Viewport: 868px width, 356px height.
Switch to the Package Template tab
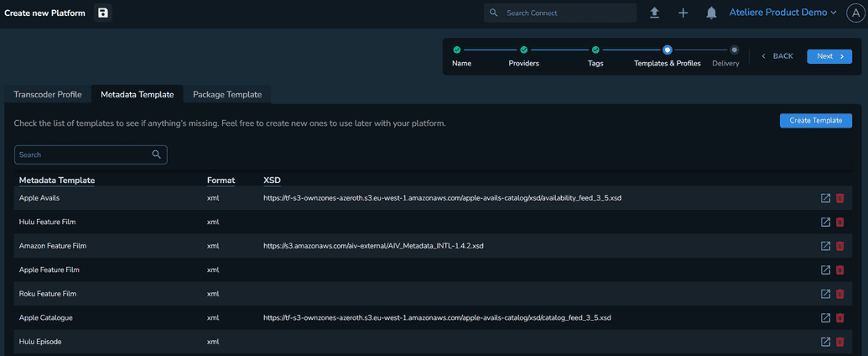click(x=227, y=94)
